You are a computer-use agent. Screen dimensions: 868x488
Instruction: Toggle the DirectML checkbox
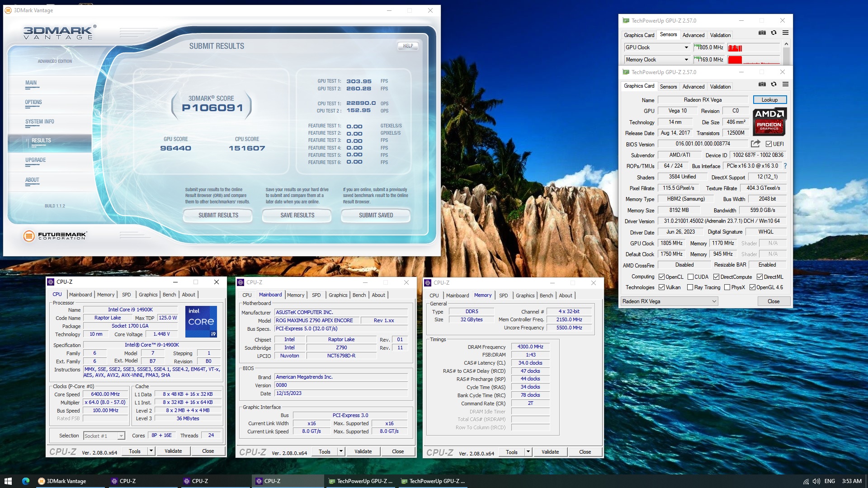pyautogui.click(x=759, y=277)
